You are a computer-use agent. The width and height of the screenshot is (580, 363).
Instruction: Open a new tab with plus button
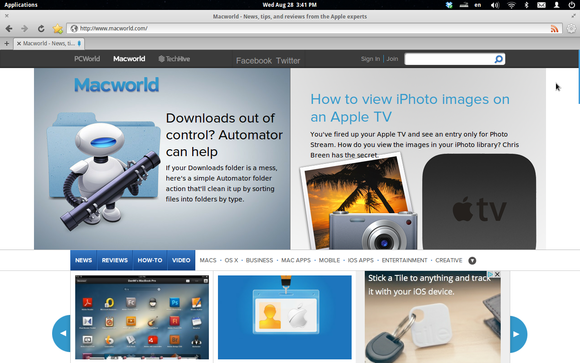tap(7, 43)
